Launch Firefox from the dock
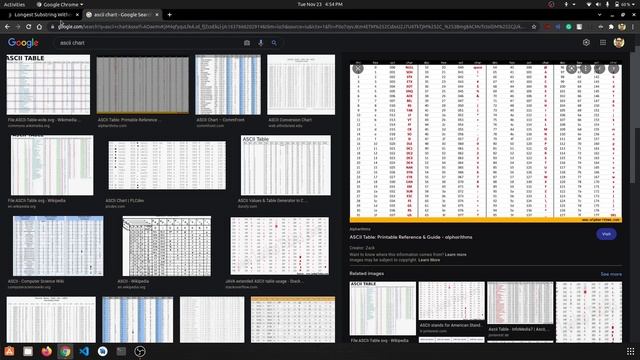This screenshot has width=640, height=360. point(47,351)
